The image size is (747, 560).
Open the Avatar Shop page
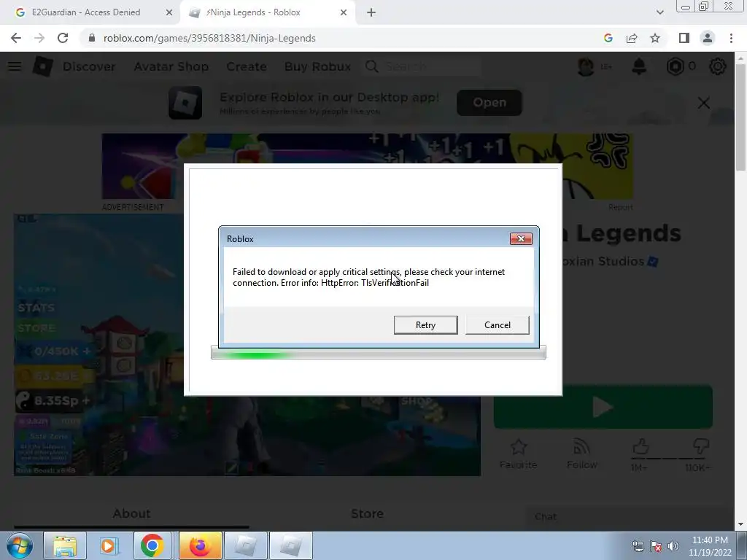pos(171,66)
